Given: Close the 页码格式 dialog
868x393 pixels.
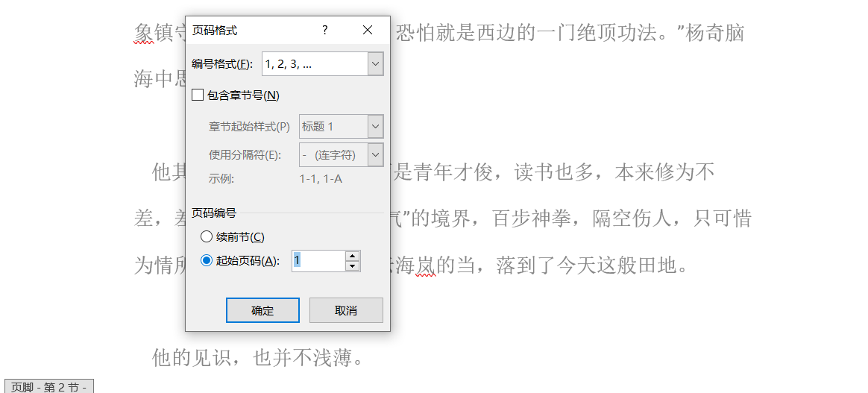Looking at the screenshot, I should pos(368,31).
